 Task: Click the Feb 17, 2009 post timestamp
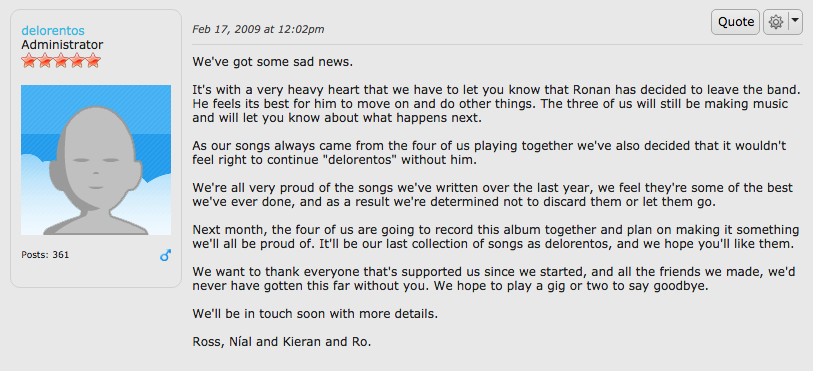click(x=258, y=29)
